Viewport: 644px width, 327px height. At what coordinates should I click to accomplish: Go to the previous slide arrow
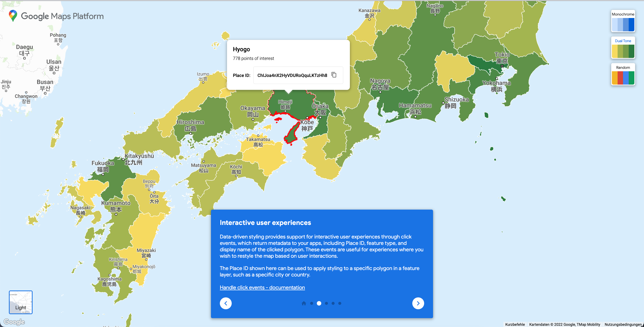coord(226,303)
